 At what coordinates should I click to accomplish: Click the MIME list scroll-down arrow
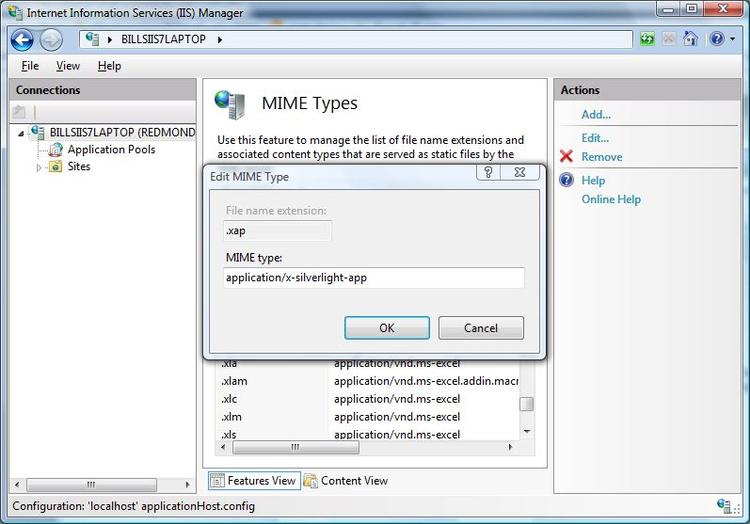pos(527,431)
